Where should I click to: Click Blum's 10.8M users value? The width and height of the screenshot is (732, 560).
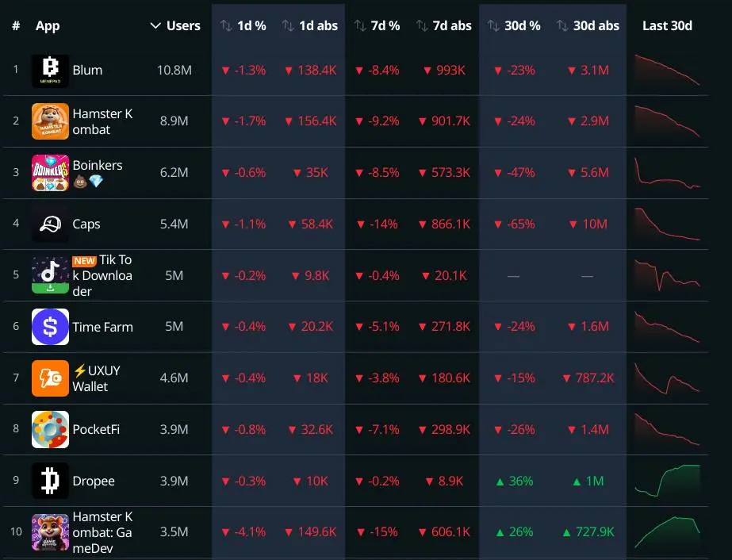tap(174, 70)
